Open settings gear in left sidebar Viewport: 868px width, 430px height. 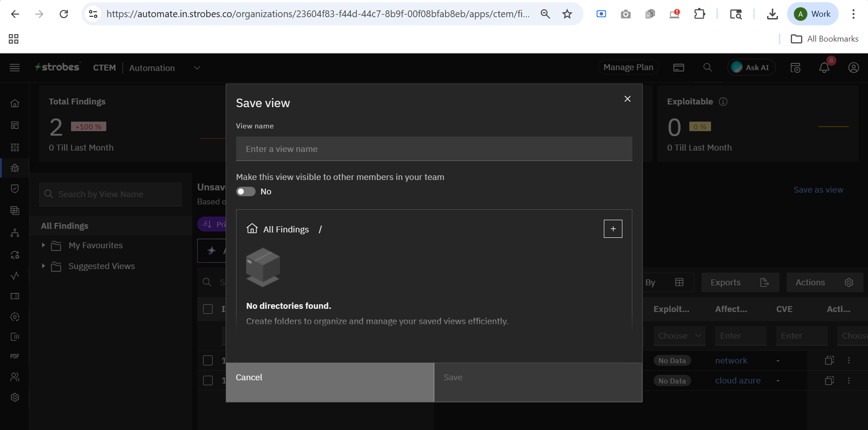click(x=15, y=397)
